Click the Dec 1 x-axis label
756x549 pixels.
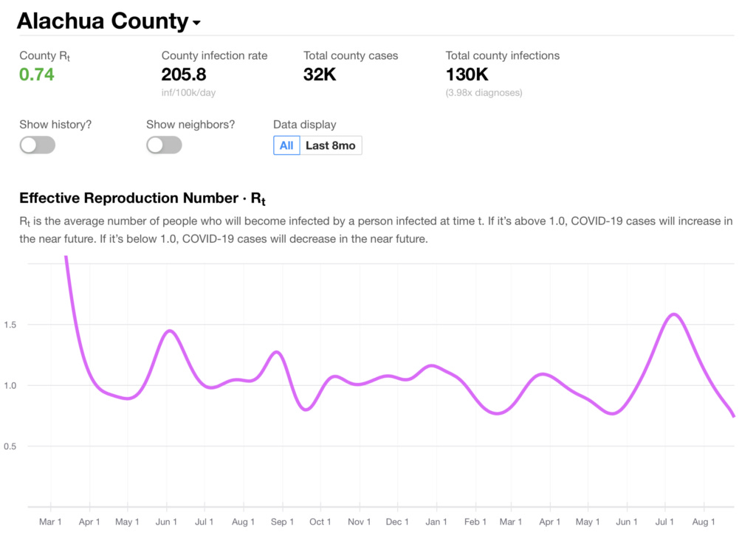(x=397, y=522)
